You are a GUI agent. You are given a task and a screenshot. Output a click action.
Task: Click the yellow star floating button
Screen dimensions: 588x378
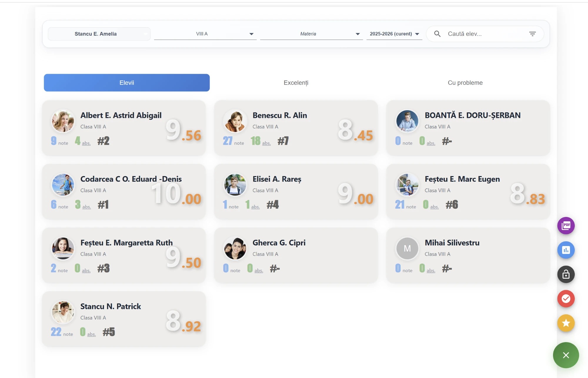[x=566, y=323]
